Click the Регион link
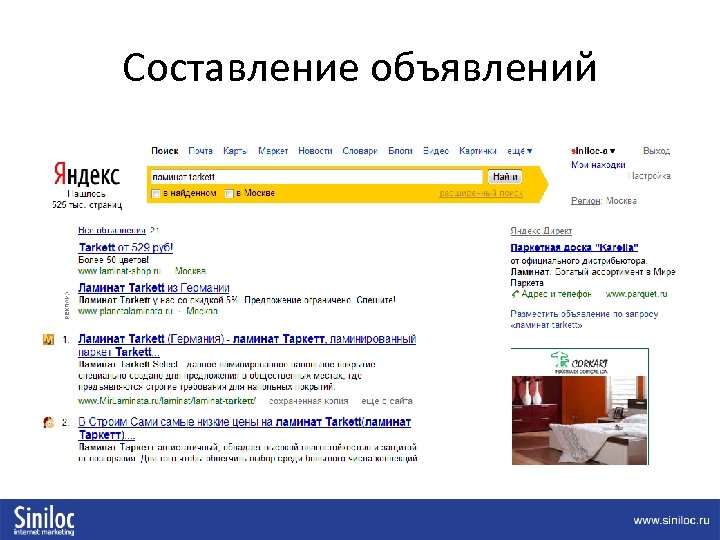The height and width of the screenshot is (540, 720). coord(585,201)
